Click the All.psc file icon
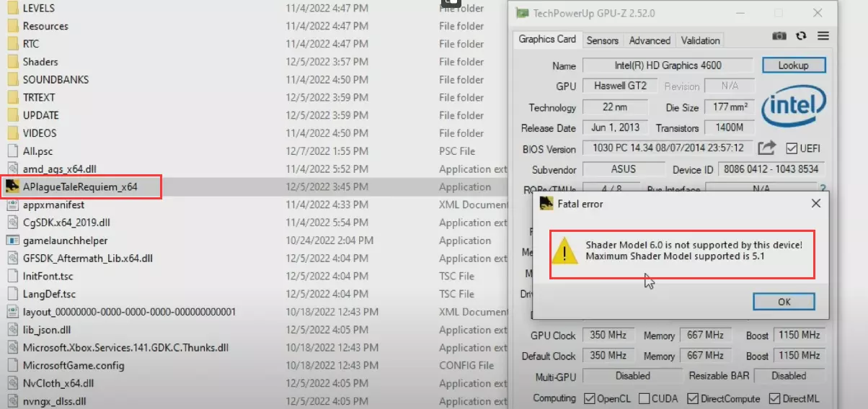The image size is (868, 409). coord(12,151)
